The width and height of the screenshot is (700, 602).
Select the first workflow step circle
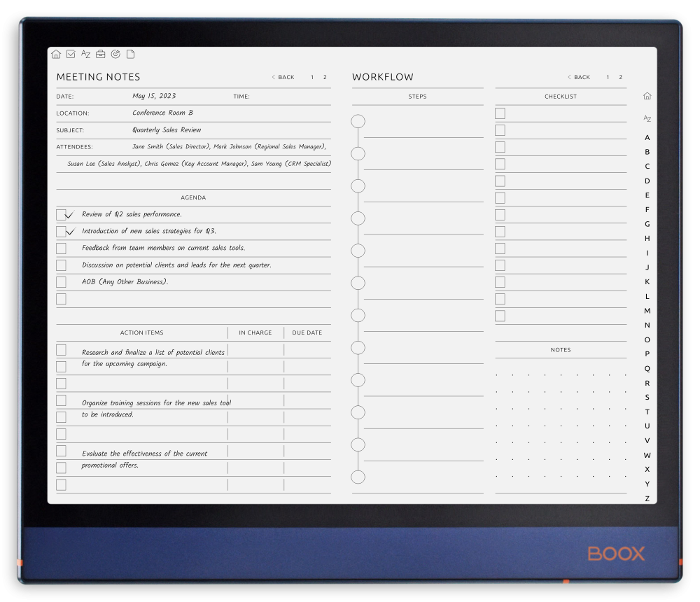pos(358,122)
